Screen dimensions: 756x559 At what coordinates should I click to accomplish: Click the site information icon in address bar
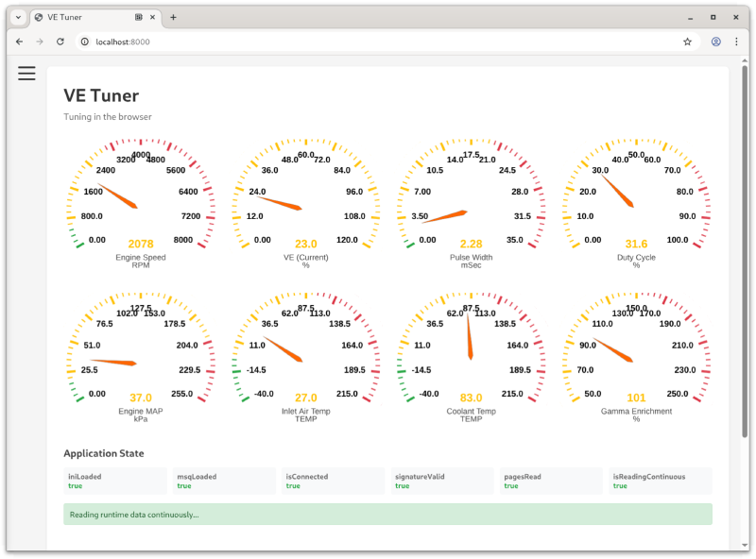tap(84, 42)
